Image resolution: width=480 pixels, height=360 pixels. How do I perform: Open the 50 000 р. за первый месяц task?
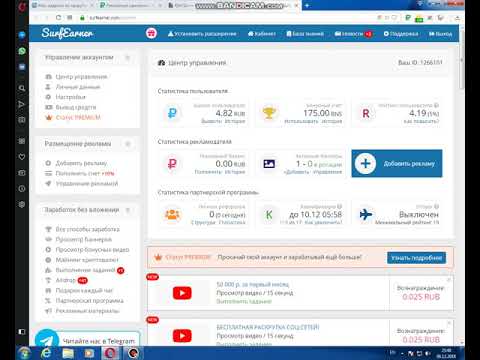[x=253, y=284]
